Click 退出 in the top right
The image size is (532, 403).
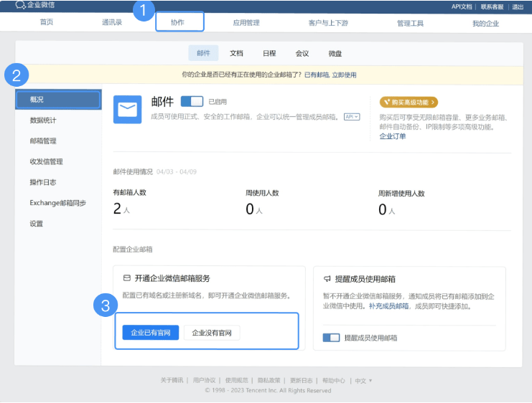pos(517,6)
